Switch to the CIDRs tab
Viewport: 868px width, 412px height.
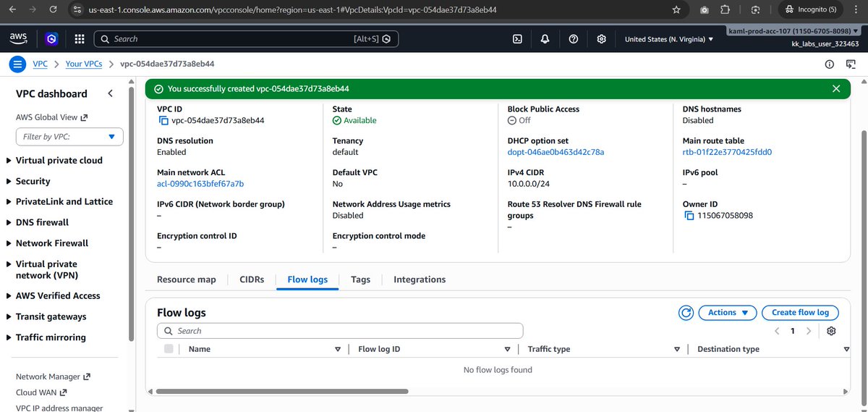tap(252, 279)
